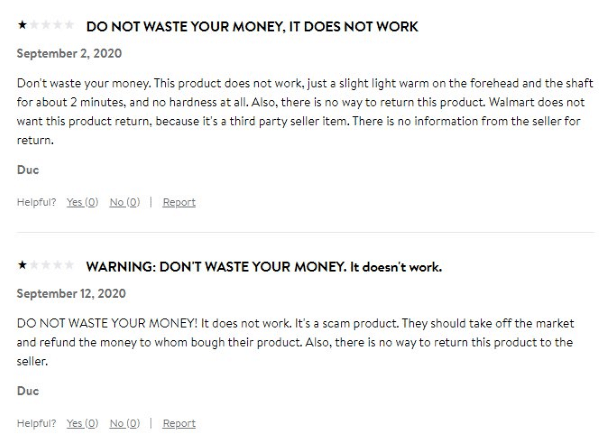The height and width of the screenshot is (445, 600).
Task: Click reviewer name Duc on the first review
Action: click(x=28, y=170)
